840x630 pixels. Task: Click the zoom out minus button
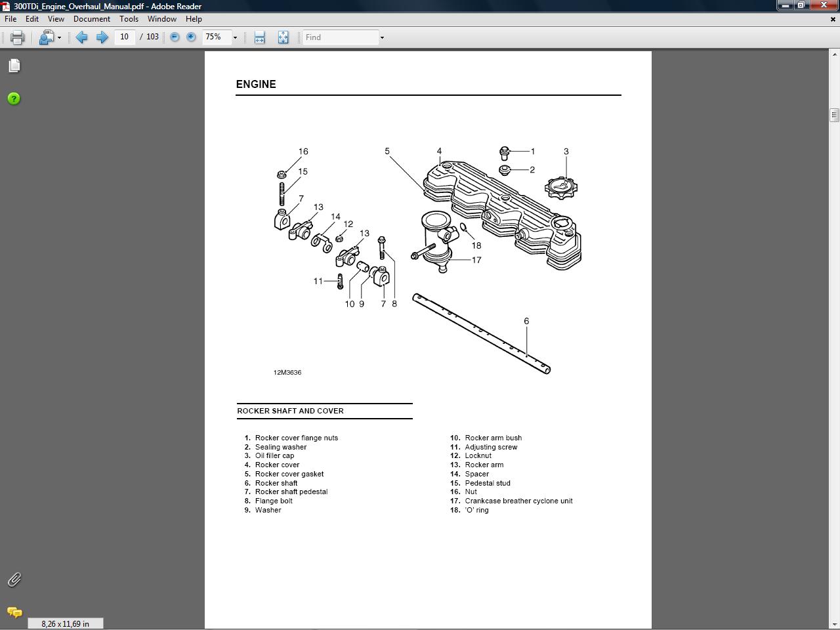coord(175,37)
